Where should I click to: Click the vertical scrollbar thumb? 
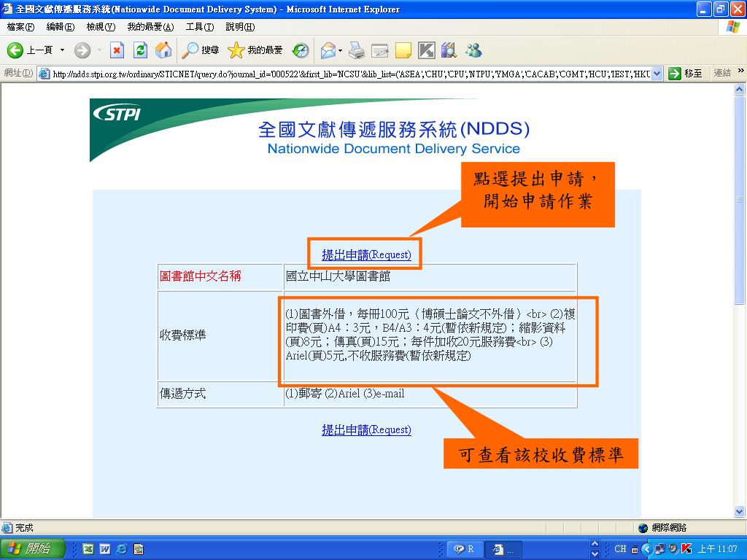740,199
